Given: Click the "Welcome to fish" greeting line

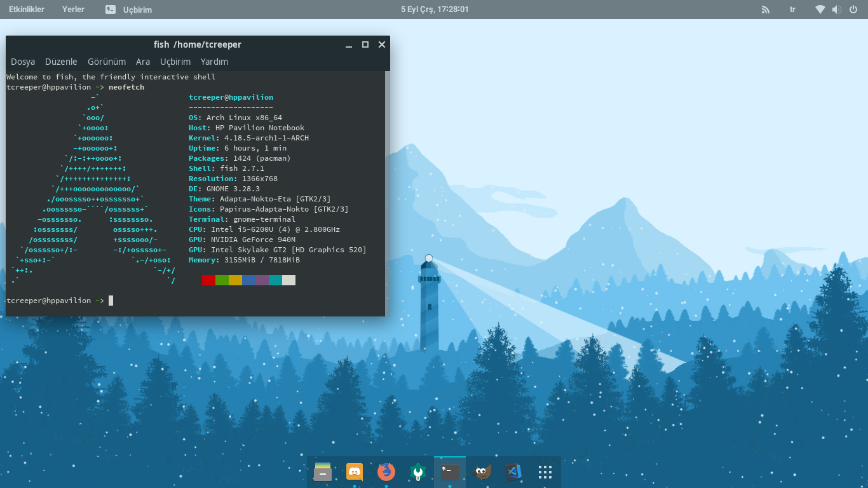Looking at the screenshot, I should [111, 77].
